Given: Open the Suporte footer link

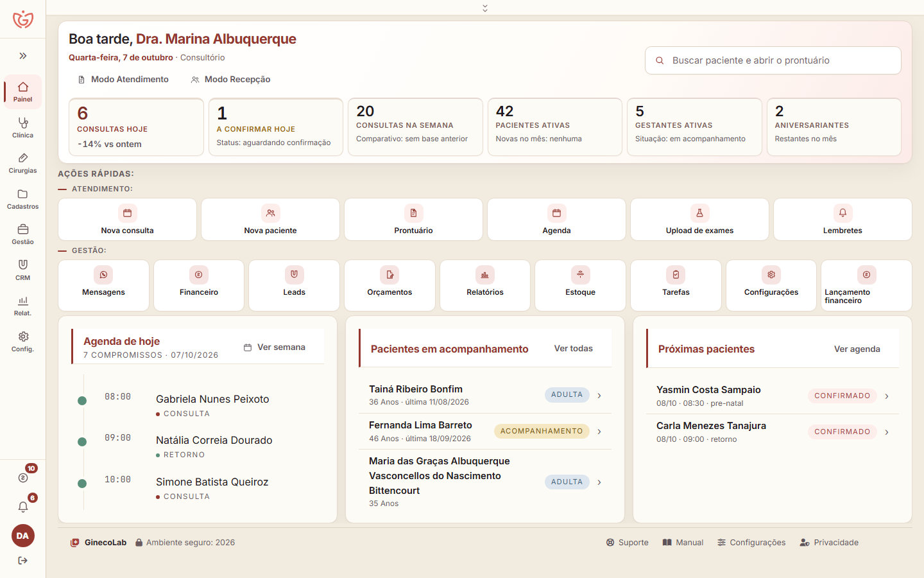Looking at the screenshot, I should click(628, 543).
